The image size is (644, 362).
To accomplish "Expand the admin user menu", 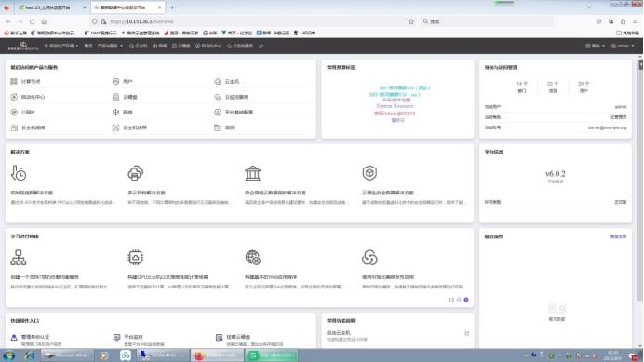I will [x=623, y=46].
